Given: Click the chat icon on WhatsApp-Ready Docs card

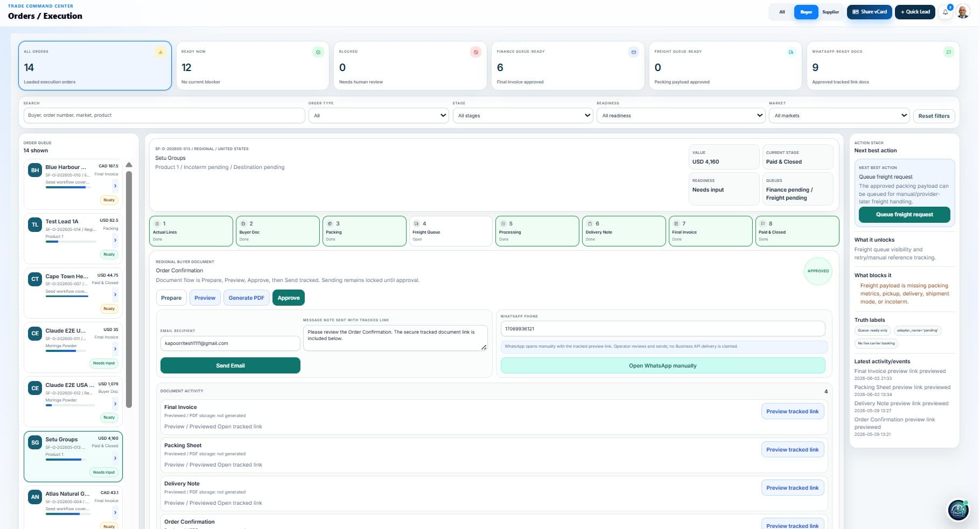Looking at the screenshot, I should pos(949,52).
